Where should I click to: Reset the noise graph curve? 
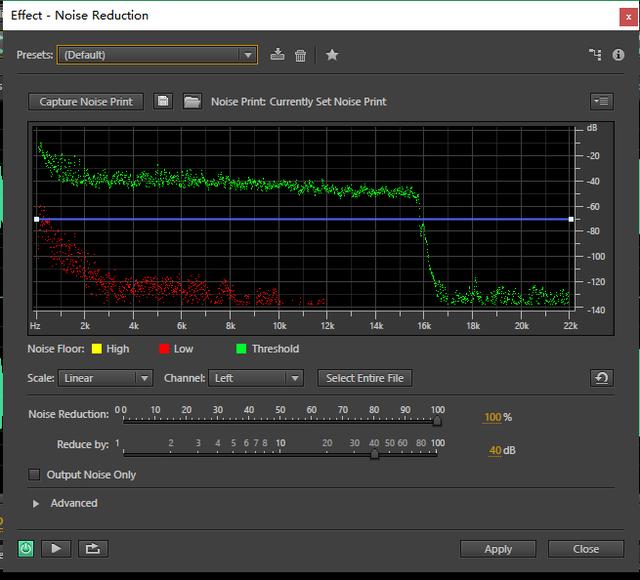(x=602, y=378)
